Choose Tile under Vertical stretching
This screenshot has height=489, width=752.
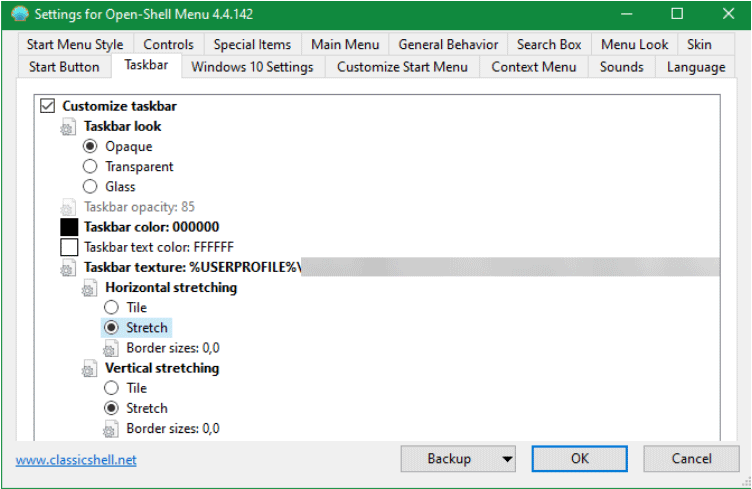pyautogui.click(x=111, y=387)
